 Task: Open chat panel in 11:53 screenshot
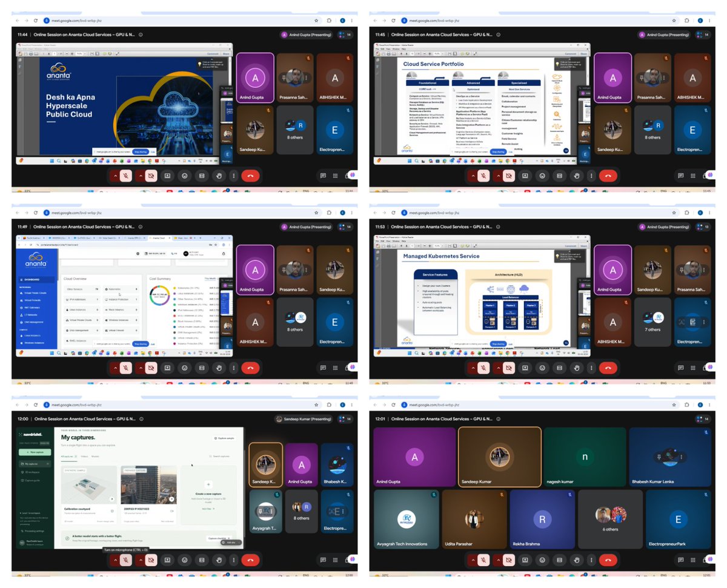[x=681, y=368]
